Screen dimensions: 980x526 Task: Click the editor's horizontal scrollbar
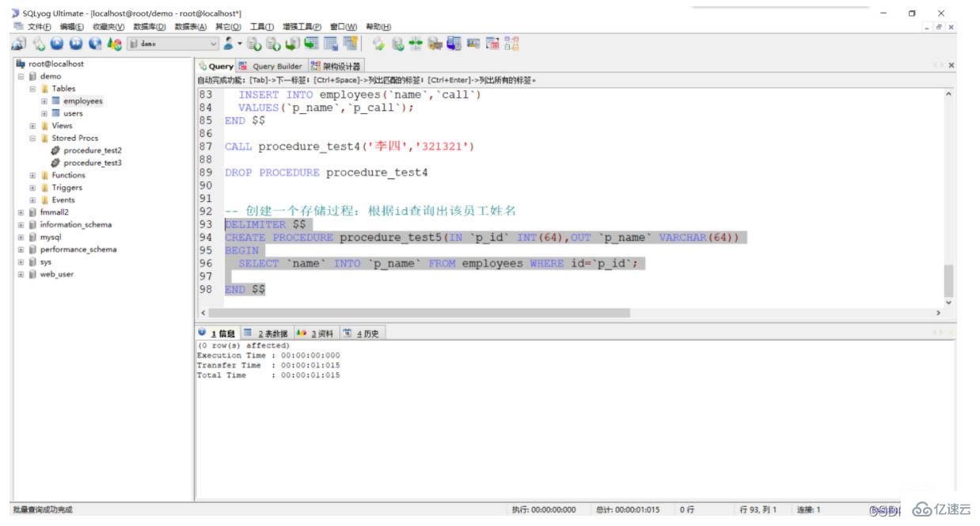[420, 313]
